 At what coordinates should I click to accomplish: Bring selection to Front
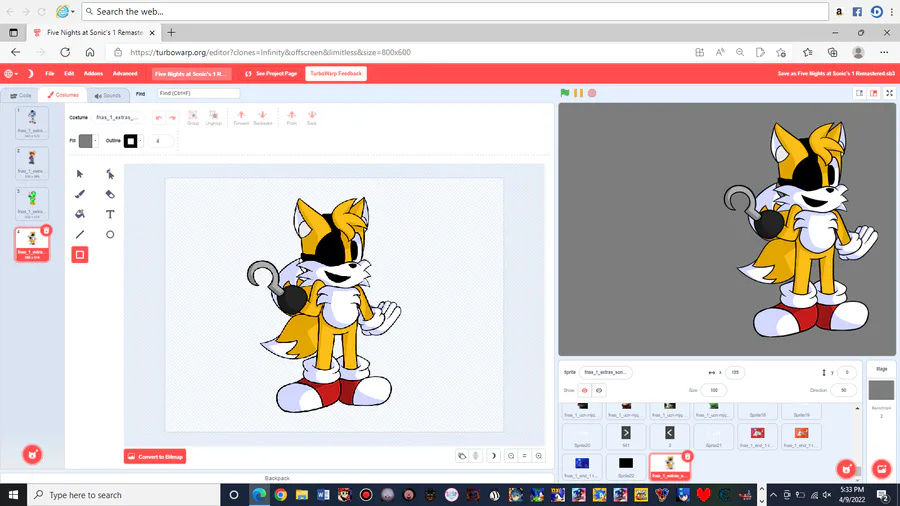click(x=292, y=118)
